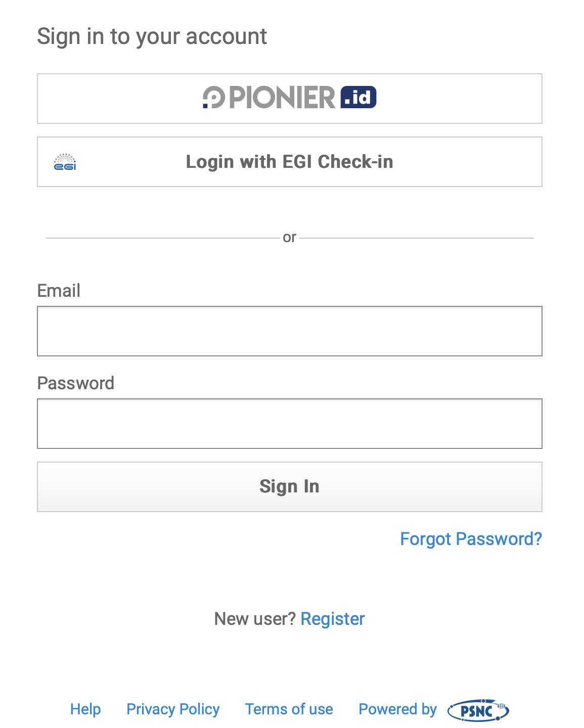Image resolution: width=584 pixels, height=728 pixels.
Task: Open the Forgot Password page
Action: point(471,539)
